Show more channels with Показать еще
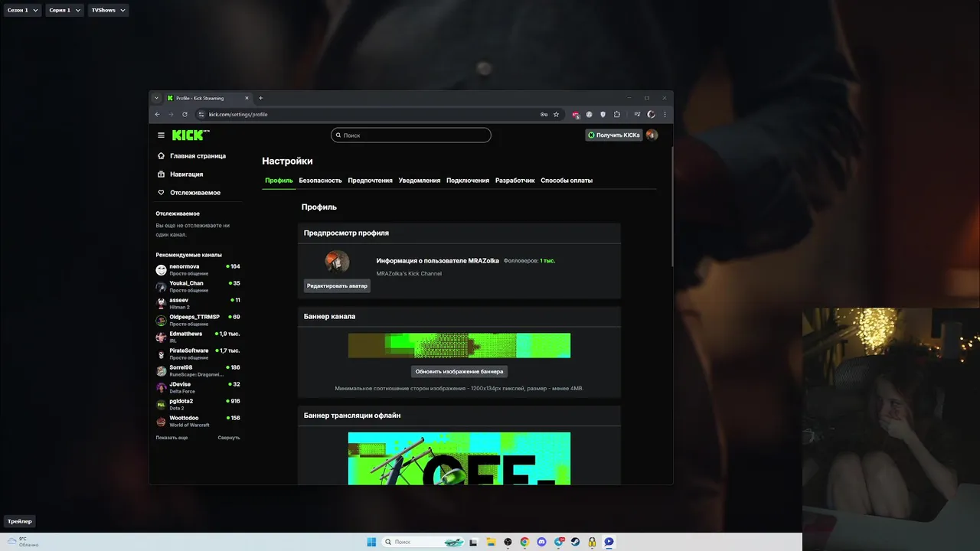980x551 pixels. (171, 438)
